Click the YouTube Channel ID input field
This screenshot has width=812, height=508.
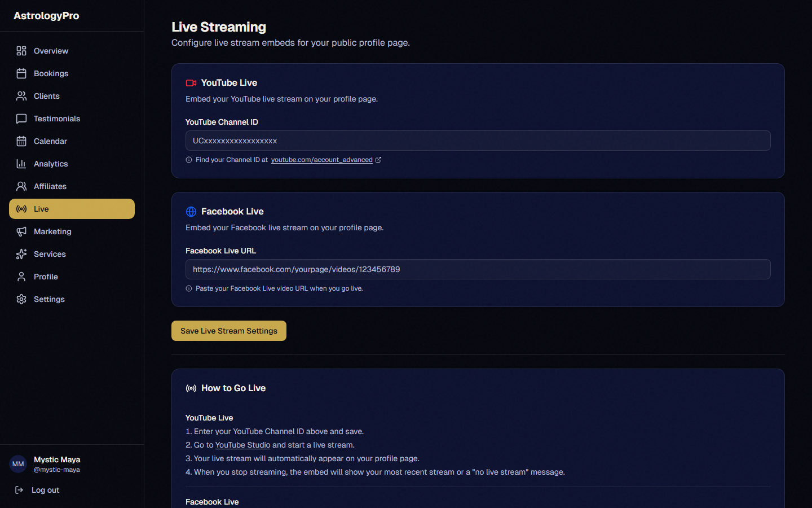click(478, 141)
